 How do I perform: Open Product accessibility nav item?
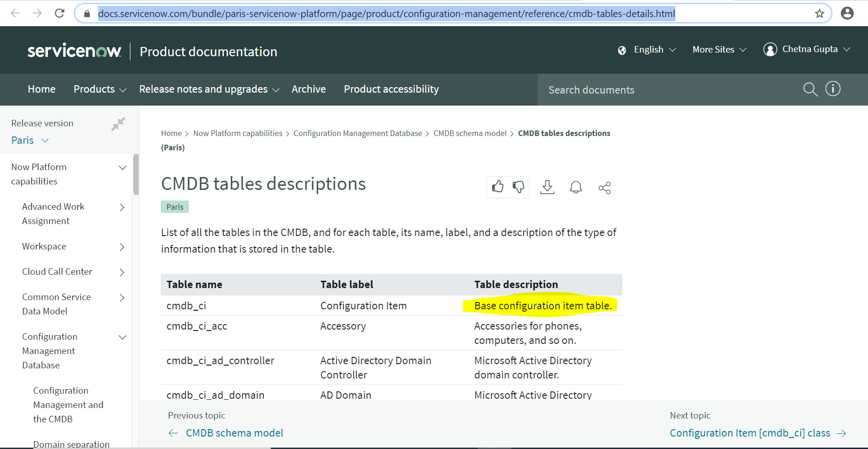pos(391,89)
